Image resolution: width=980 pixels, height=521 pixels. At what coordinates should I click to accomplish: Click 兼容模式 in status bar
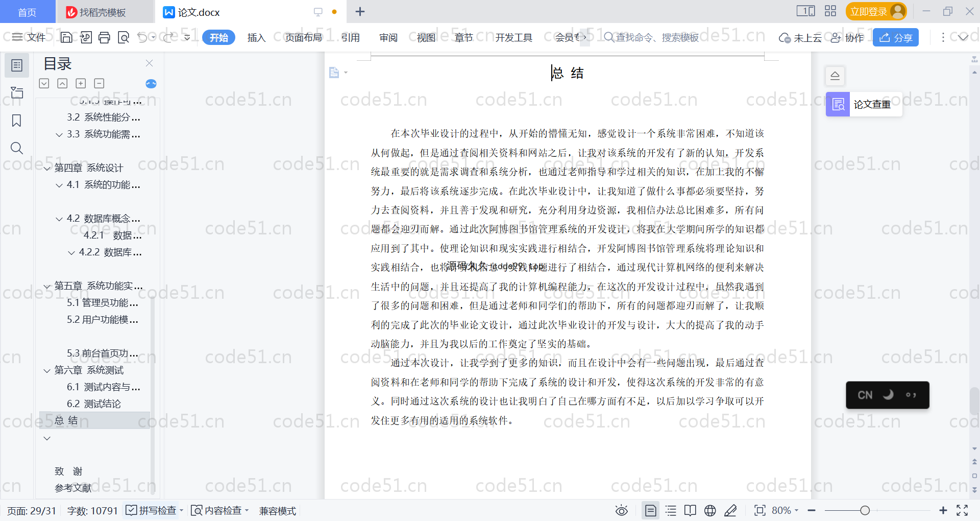(x=277, y=511)
